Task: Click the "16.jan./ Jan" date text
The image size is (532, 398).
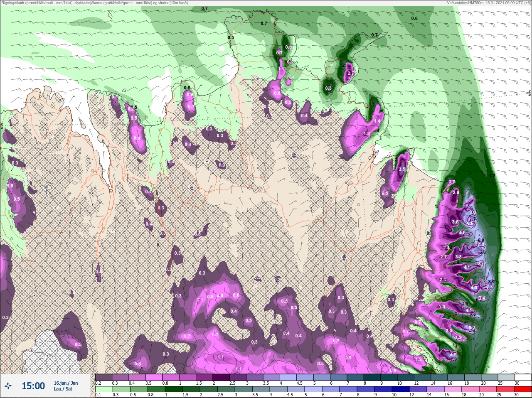Action: tap(66, 383)
